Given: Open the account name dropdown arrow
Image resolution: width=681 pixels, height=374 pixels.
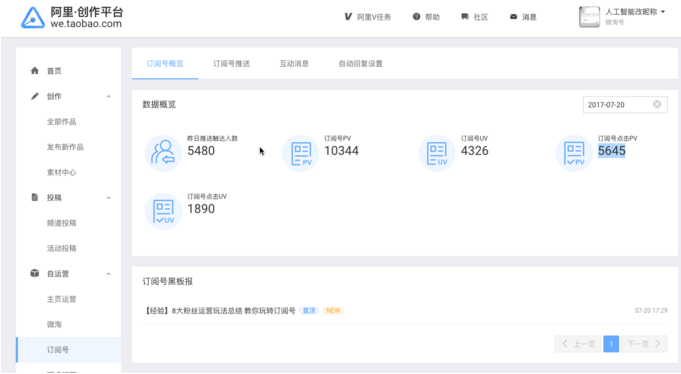Looking at the screenshot, I should pos(663,12).
